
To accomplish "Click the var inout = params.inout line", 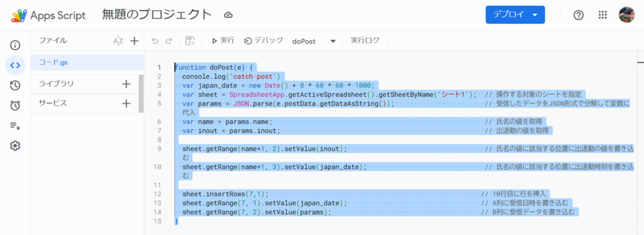I will click(231, 131).
